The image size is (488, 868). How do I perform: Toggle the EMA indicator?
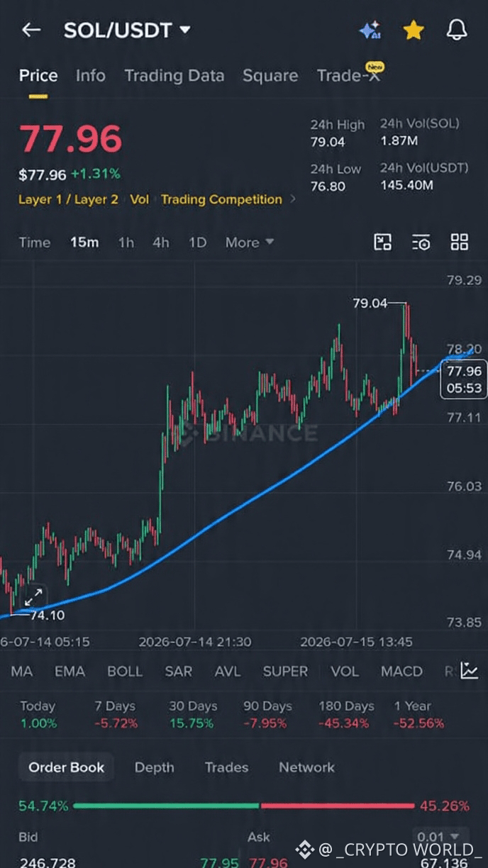click(x=70, y=672)
